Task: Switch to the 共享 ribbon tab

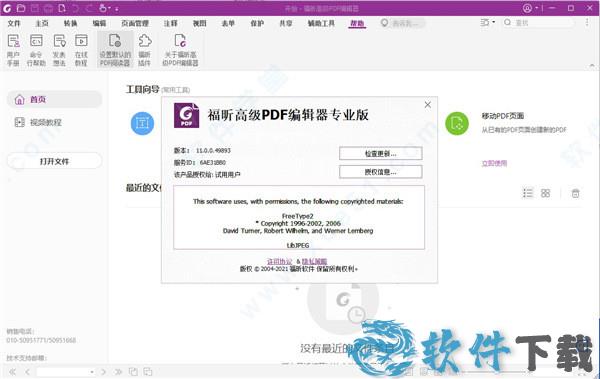Action: click(x=286, y=23)
